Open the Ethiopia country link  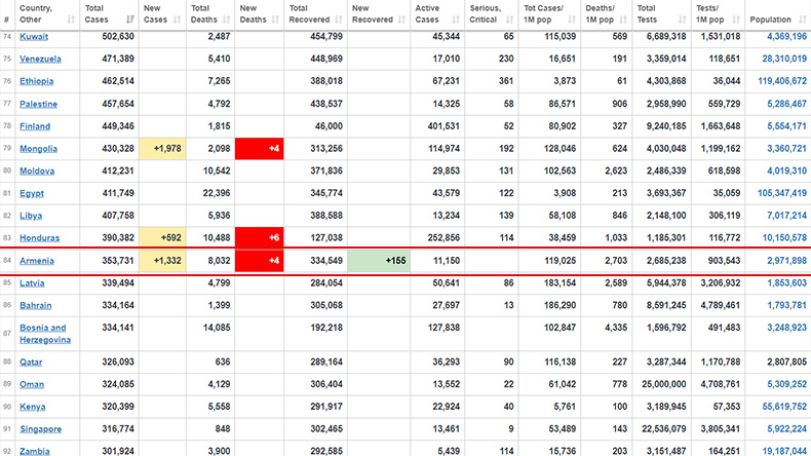pyautogui.click(x=36, y=81)
